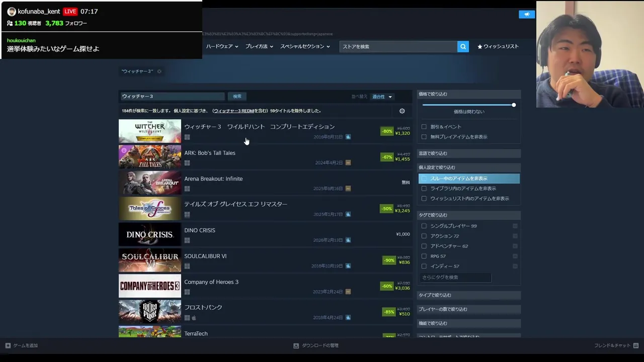This screenshot has width=644, height=362.
Task: Expand the スペシャルセクション menu dropdown
Action: 305,46
